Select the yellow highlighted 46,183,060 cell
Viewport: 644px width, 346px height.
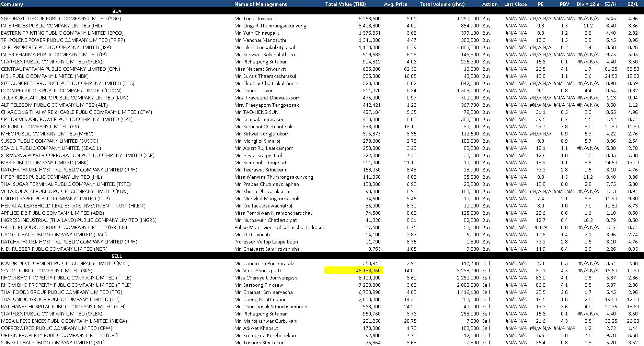point(354,271)
